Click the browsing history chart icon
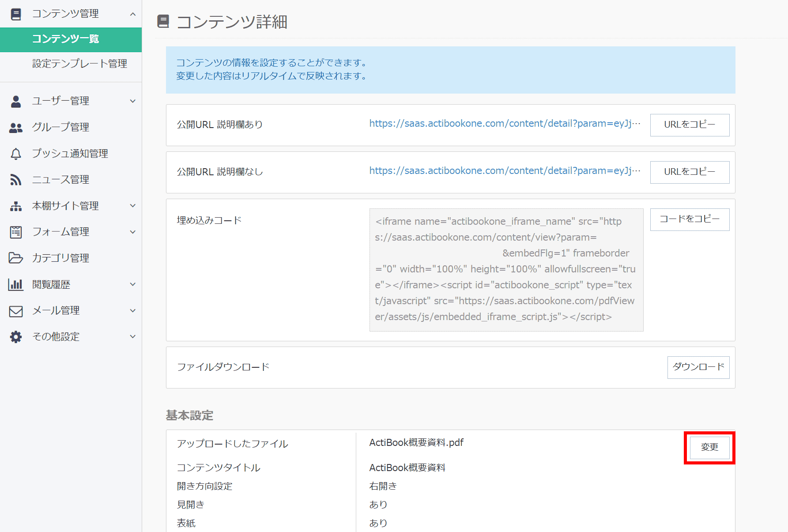The image size is (788, 532). pos(16,284)
